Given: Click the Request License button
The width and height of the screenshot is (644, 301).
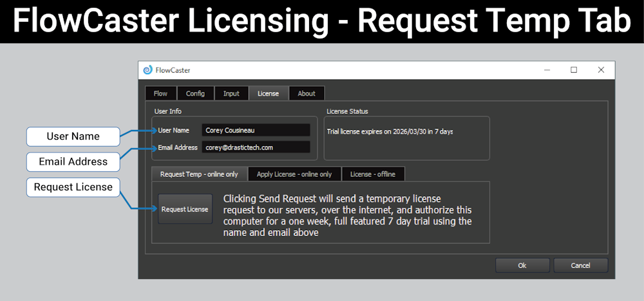Looking at the screenshot, I should pyautogui.click(x=185, y=209).
